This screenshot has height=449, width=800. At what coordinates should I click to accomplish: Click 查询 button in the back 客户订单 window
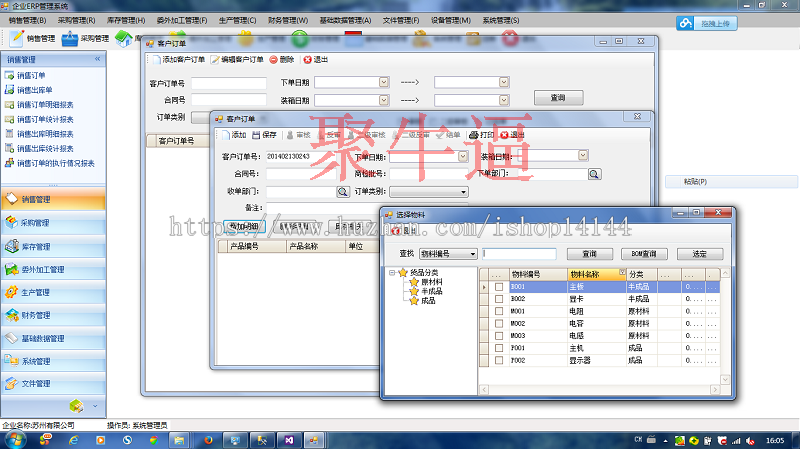558,97
